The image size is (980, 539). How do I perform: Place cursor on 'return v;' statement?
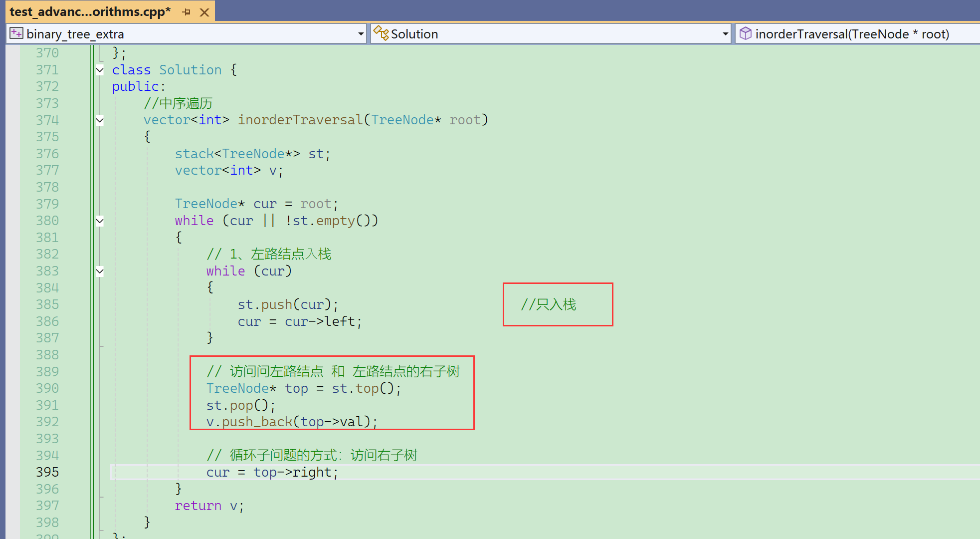(x=209, y=506)
